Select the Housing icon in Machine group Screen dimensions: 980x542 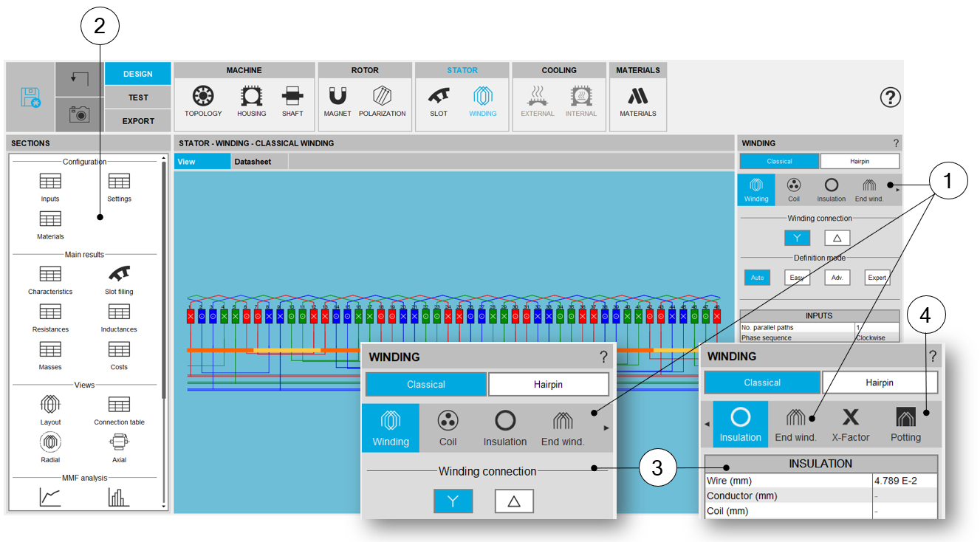click(x=251, y=100)
